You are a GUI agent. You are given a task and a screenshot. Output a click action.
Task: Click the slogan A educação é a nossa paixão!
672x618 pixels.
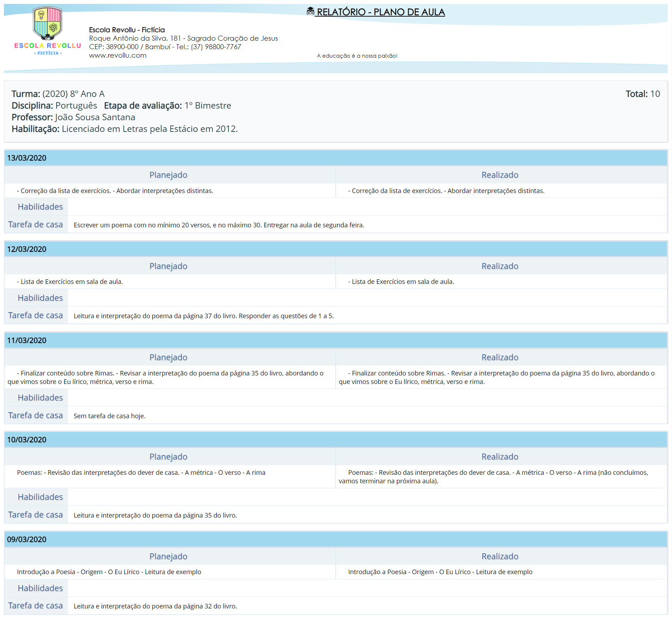357,56
